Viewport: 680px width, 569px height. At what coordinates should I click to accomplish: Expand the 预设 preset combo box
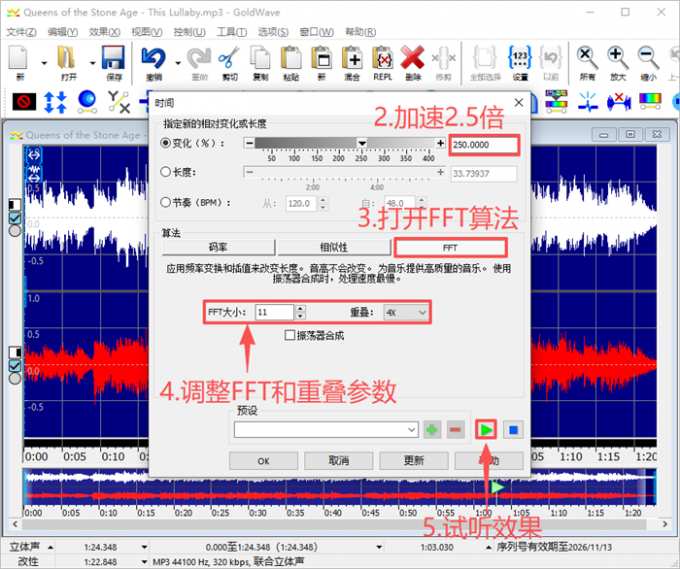tap(326, 430)
